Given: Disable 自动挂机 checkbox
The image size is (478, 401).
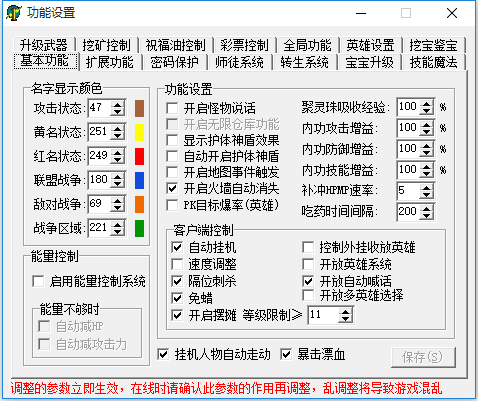Looking at the screenshot, I should point(177,247).
